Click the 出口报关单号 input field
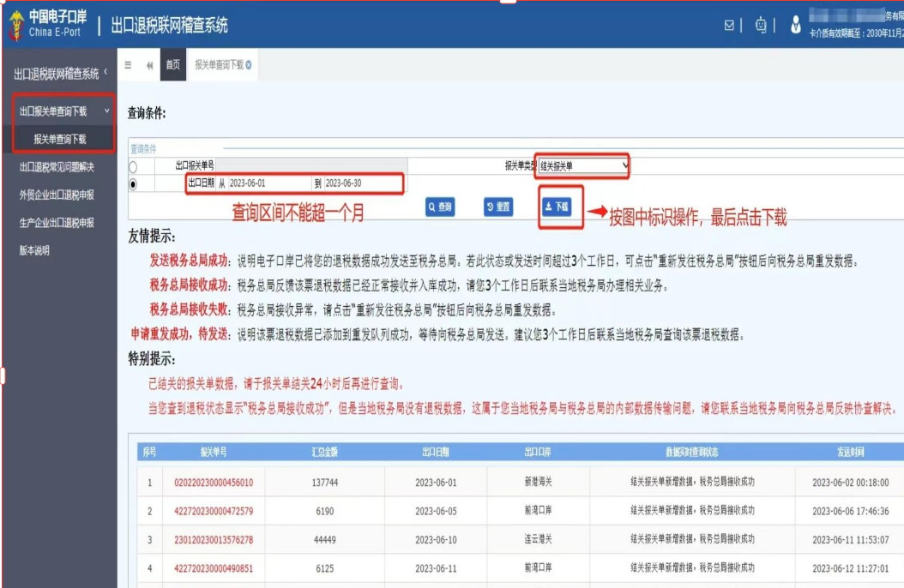The width and height of the screenshot is (904, 588). pos(311,166)
